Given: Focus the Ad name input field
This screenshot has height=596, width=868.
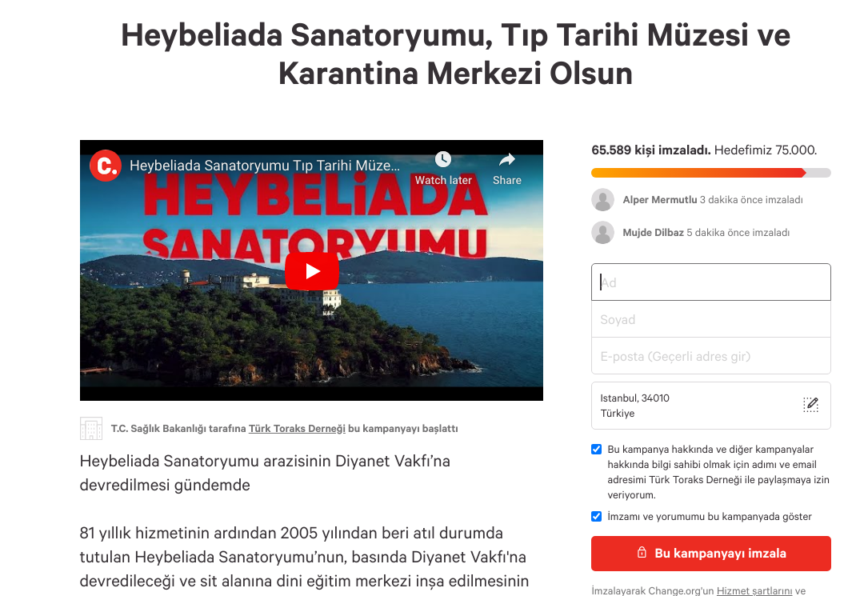Looking at the screenshot, I should pos(710,282).
